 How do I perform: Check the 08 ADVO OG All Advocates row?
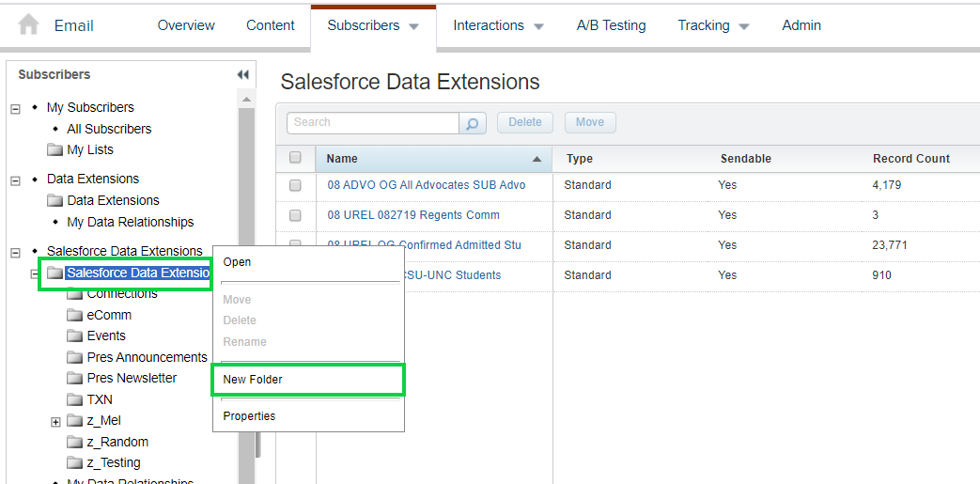click(296, 185)
